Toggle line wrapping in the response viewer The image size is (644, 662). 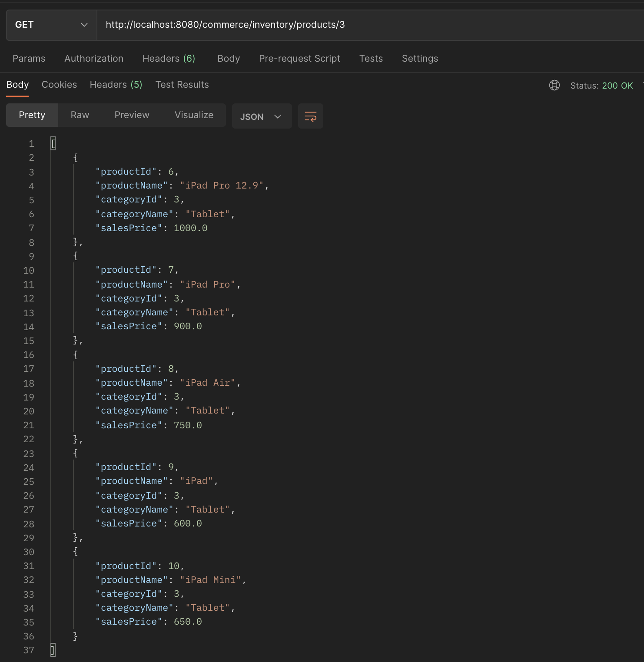(310, 116)
